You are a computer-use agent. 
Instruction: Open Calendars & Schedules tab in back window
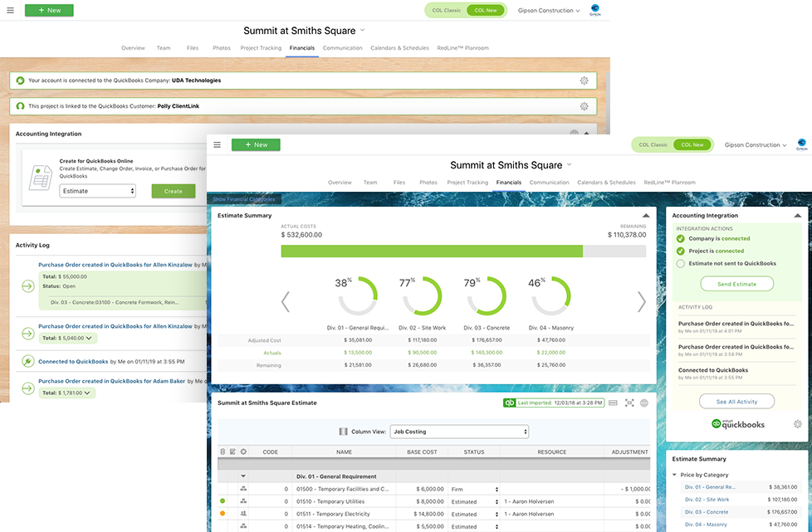399,47
